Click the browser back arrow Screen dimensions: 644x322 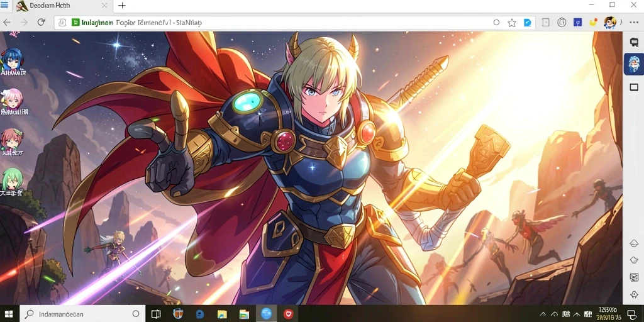(7, 23)
